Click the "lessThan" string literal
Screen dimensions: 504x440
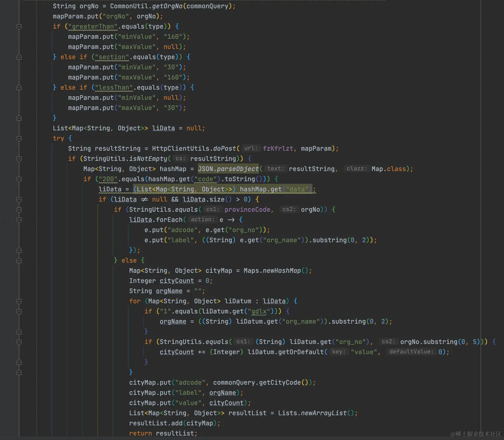coord(114,88)
